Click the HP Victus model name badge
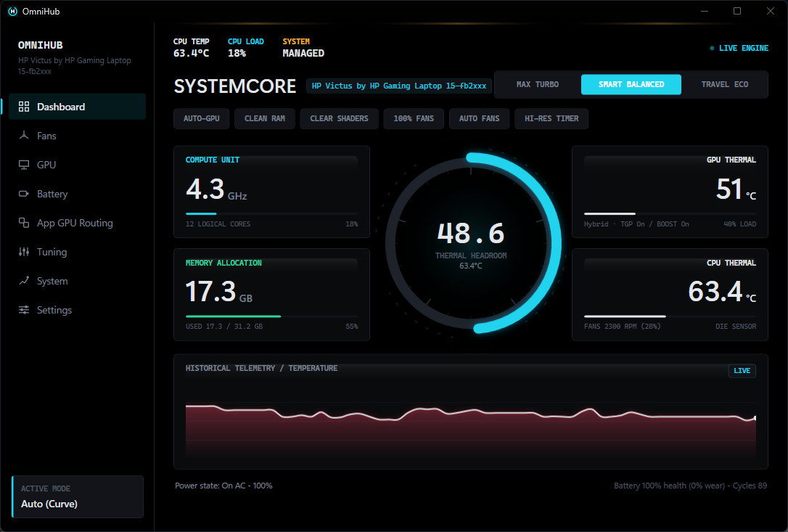Viewport: 788px width, 532px height. (399, 86)
